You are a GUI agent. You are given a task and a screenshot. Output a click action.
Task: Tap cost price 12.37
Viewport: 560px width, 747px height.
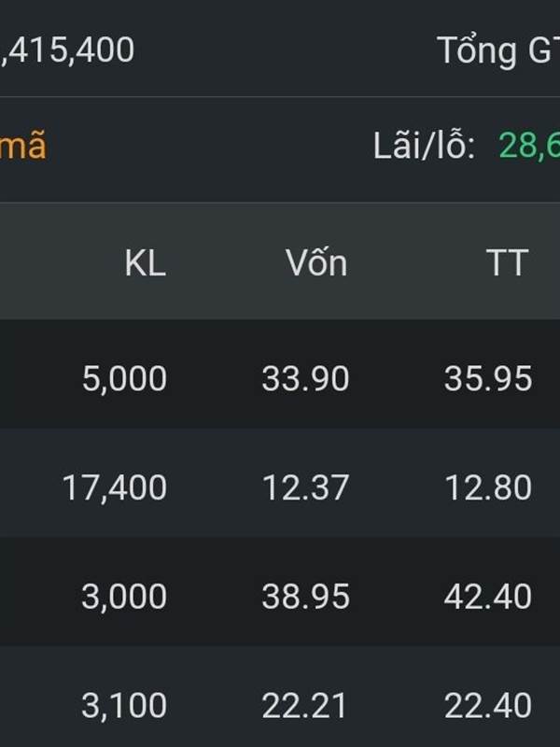[x=305, y=487]
